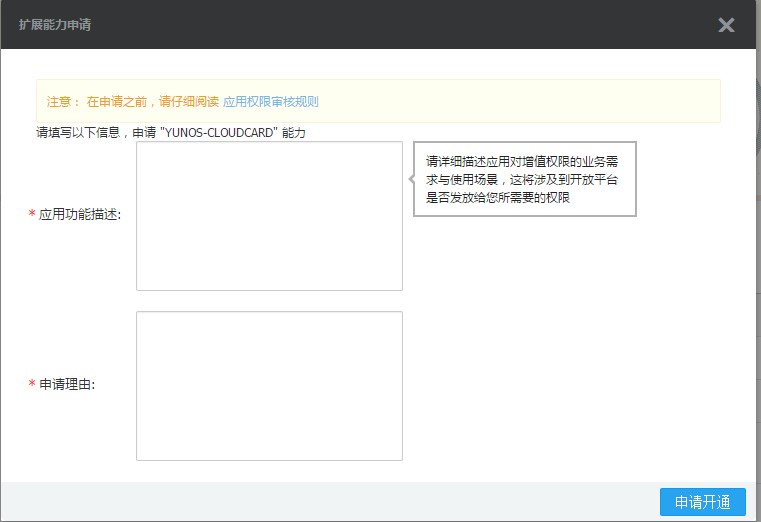Image resolution: width=761 pixels, height=522 pixels.
Task: Click the 扩展能力申请 dialog title
Action: [x=55, y=25]
